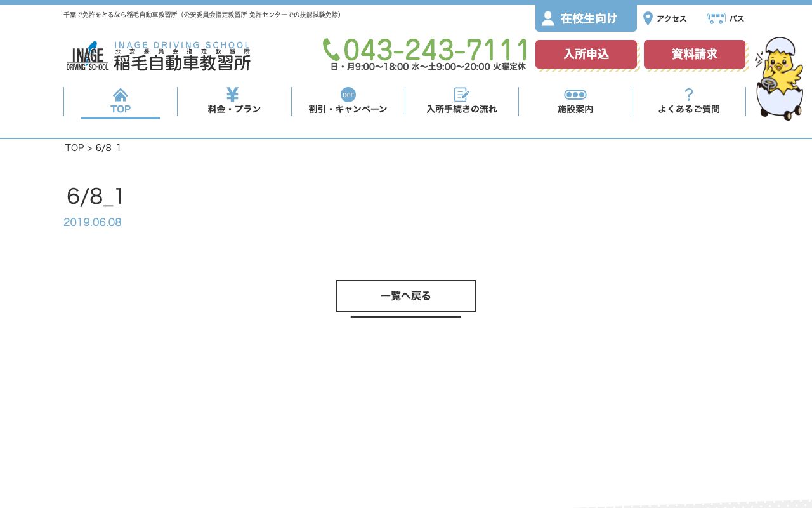Click the 資料請求 request button
Viewport: 812px width, 508px height.
point(695,54)
